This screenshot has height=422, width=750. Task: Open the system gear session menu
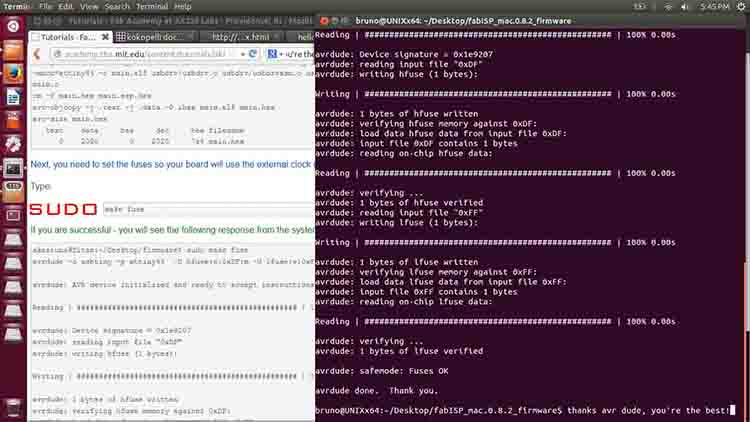(741, 7)
